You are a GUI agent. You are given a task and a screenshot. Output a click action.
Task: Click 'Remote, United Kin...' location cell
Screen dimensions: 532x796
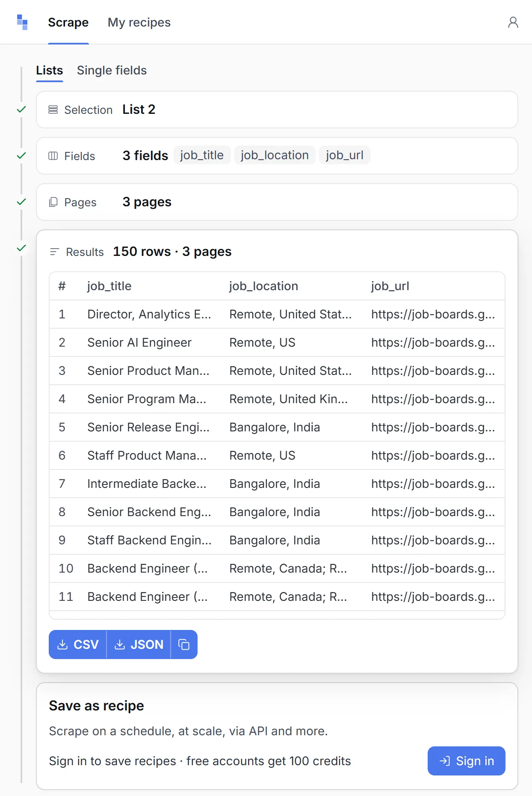click(289, 399)
